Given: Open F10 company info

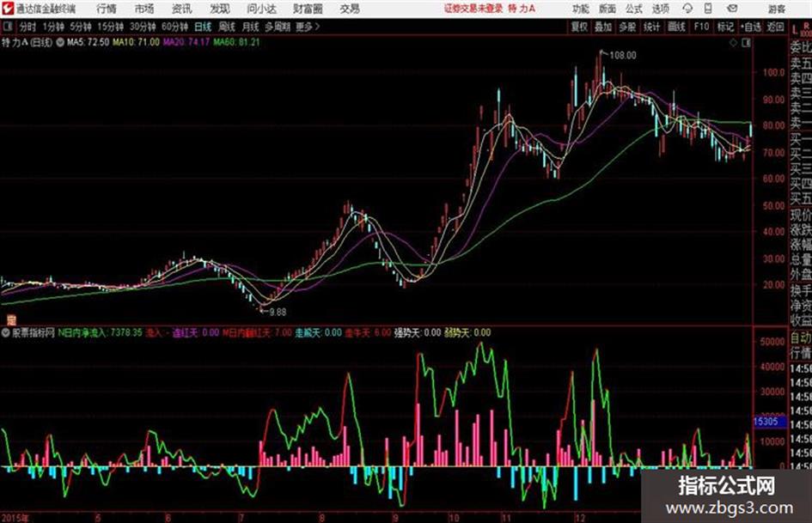Looking at the screenshot, I should tap(701, 27).
